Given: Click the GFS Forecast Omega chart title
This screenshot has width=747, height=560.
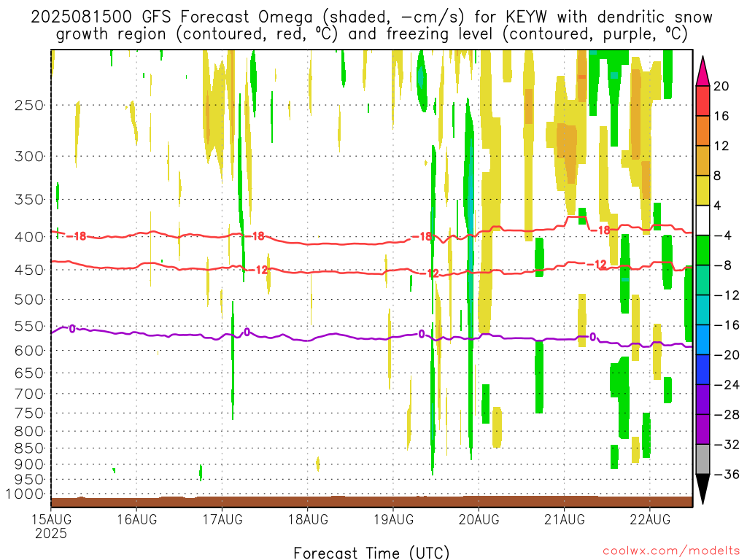Looking at the screenshot, I should click(x=371, y=26).
